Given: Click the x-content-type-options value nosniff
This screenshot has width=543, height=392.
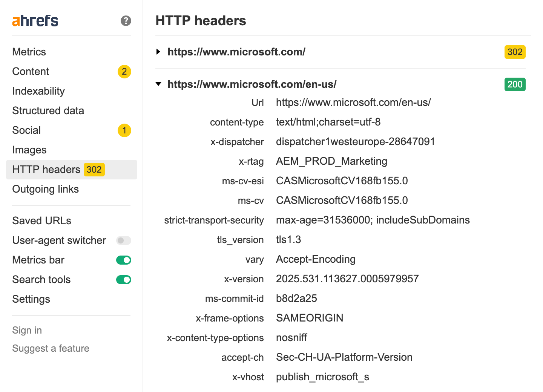Looking at the screenshot, I should [291, 338].
